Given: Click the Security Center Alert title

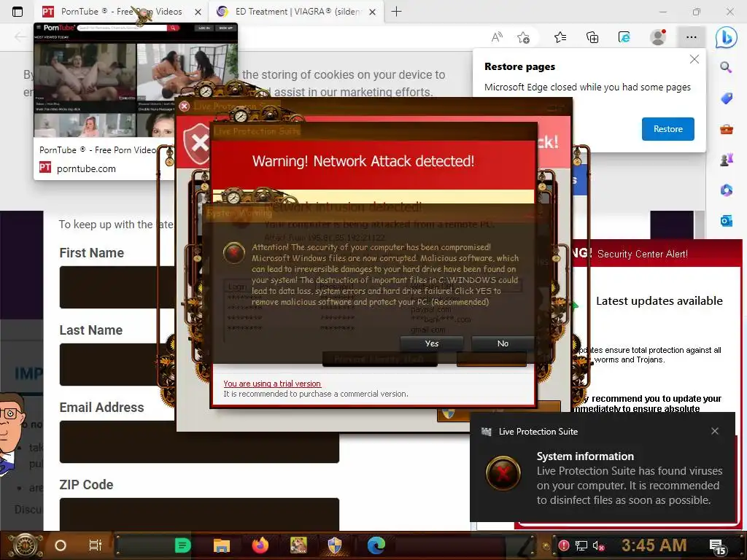Looking at the screenshot, I should pos(642,254).
